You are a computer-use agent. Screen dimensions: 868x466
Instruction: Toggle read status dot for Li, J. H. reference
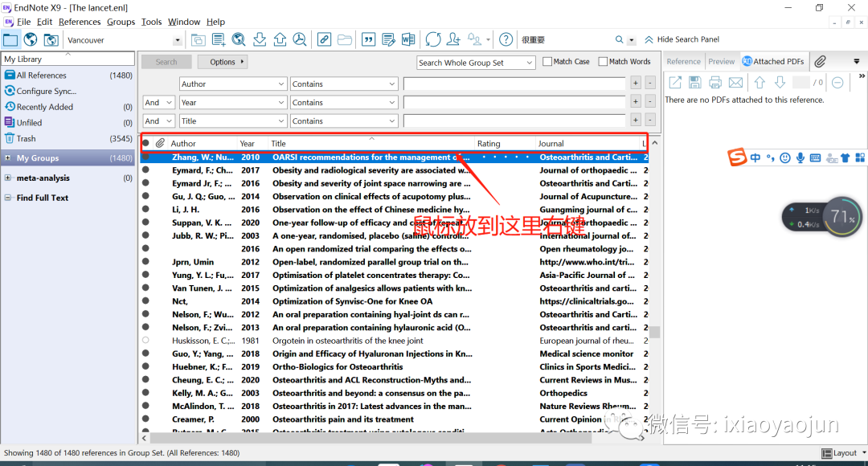point(145,209)
